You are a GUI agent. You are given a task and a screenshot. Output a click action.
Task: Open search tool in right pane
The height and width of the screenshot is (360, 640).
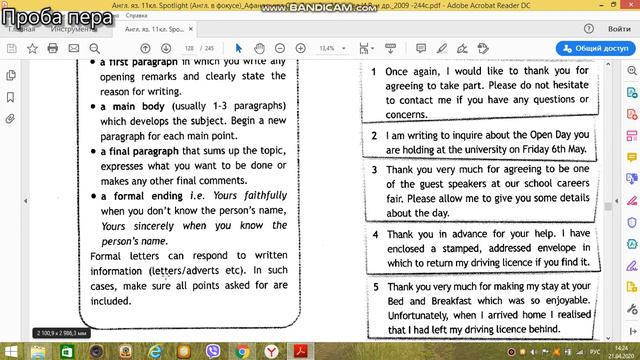point(632,71)
